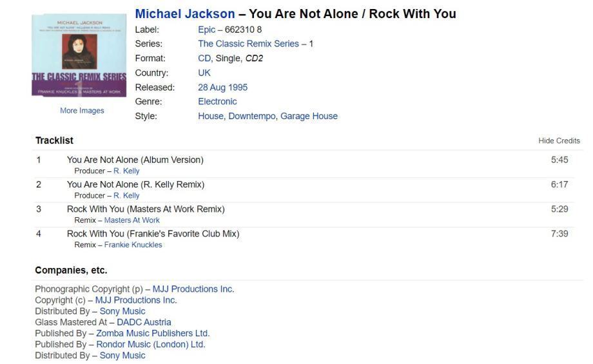Open the DADC Austria company link

(144, 322)
